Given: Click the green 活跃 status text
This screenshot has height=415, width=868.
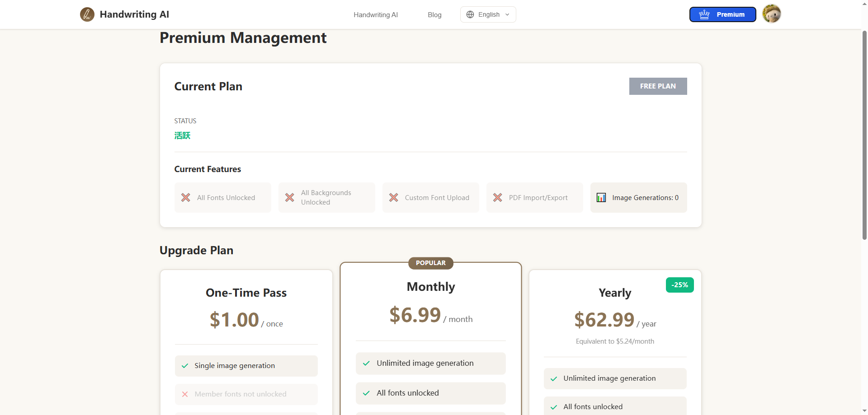Looking at the screenshot, I should (183, 135).
